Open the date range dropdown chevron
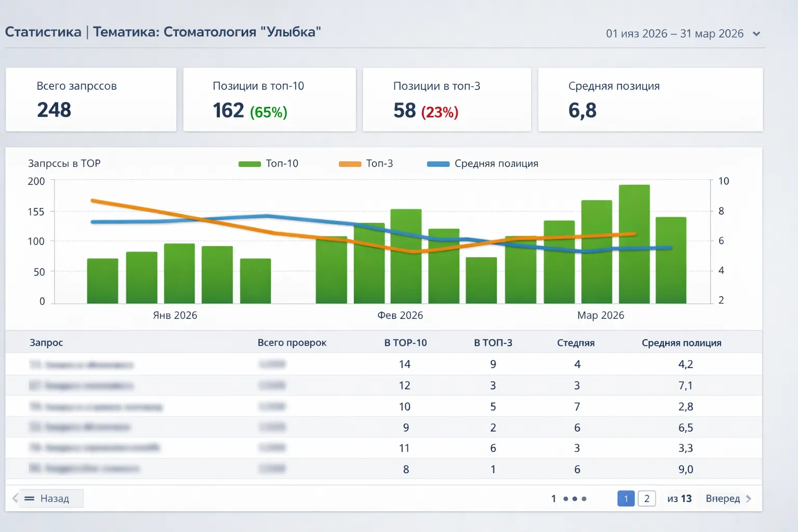The image size is (798, 532). [x=756, y=34]
